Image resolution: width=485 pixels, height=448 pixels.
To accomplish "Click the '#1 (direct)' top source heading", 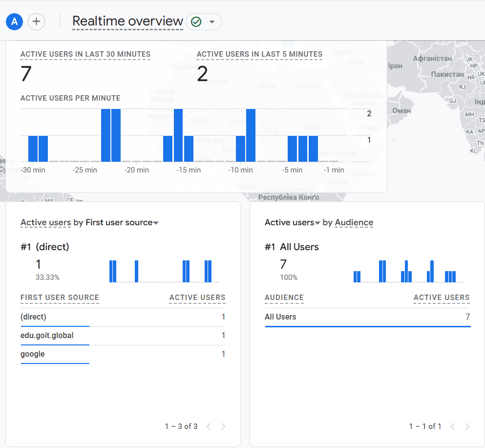I will pyautogui.click(x=45, y=247).
